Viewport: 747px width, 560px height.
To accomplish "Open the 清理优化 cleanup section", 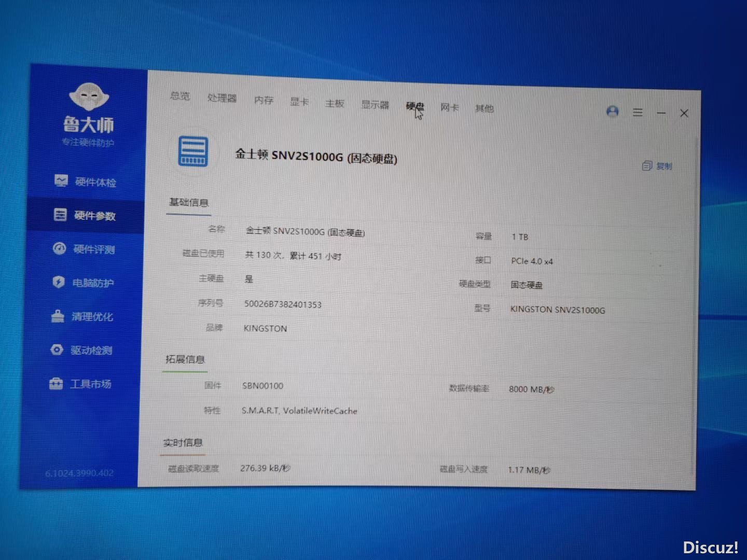I will pos(82,316).
